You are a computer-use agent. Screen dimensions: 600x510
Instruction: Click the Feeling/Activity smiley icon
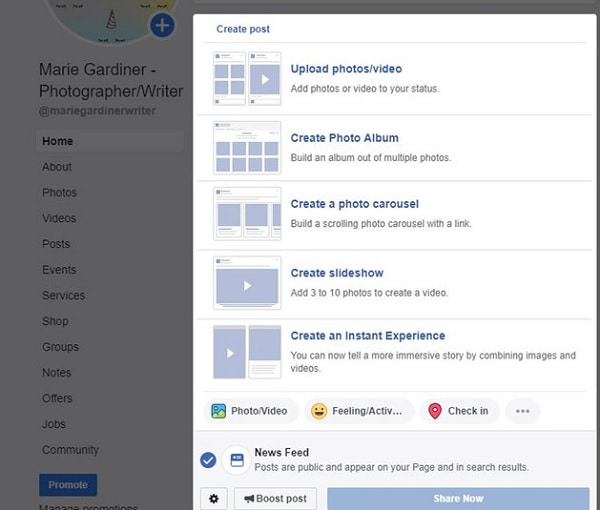click(319, 411)
